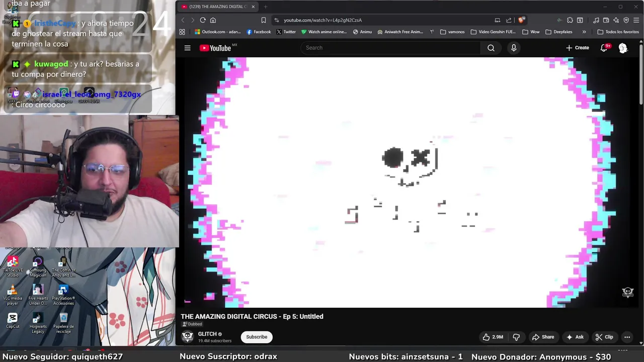
Task: Go forward in the browser
Action: pyautogui.click(x=192, y=20)
